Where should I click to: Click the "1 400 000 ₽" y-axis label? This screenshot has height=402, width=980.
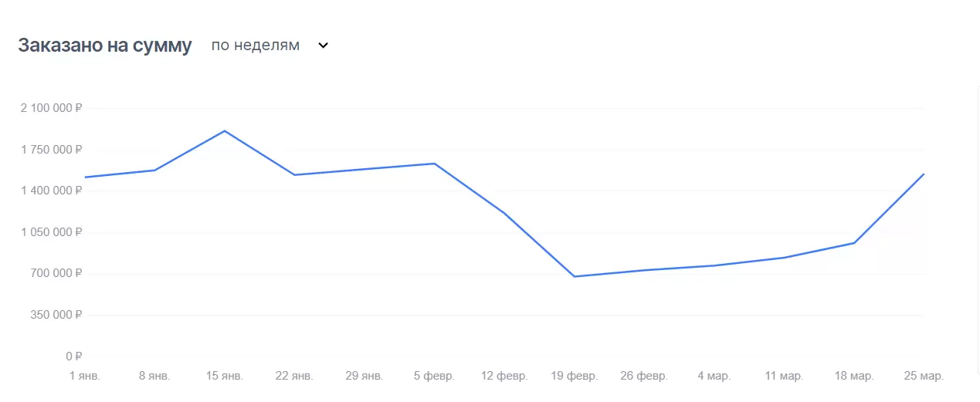point(51,191)
